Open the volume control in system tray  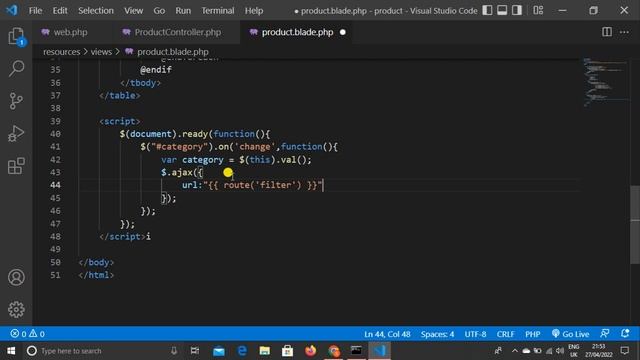pos(560,351)
